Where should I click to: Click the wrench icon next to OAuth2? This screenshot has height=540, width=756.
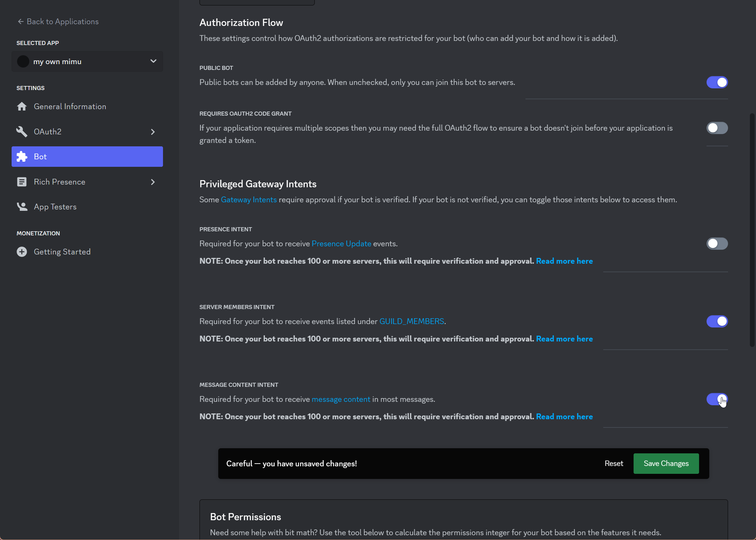(x=22, y=132)
